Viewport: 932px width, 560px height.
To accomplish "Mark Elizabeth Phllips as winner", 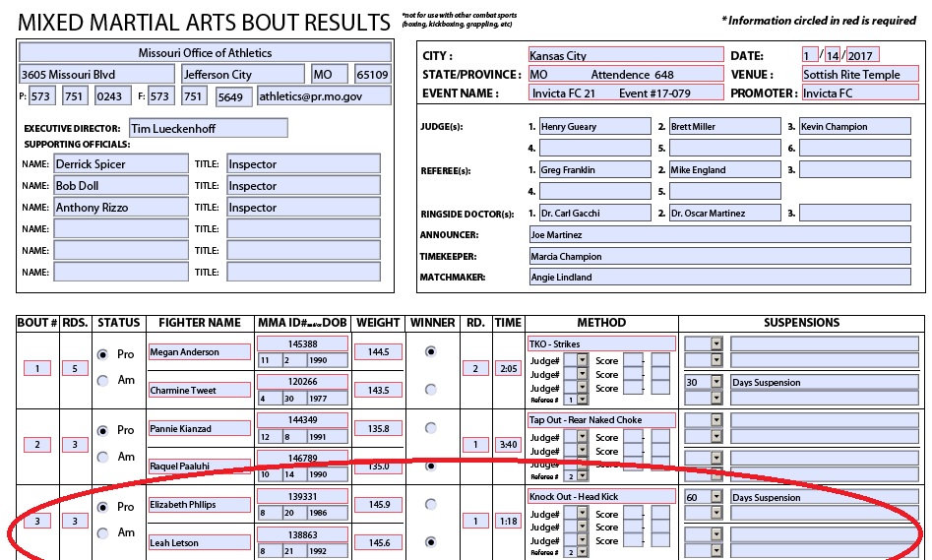I will point(431,505).
